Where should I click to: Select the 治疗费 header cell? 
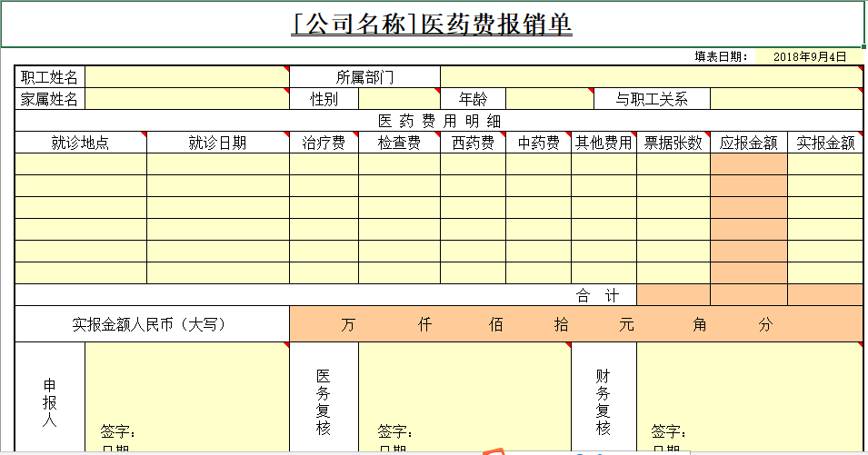click(324, 143)
